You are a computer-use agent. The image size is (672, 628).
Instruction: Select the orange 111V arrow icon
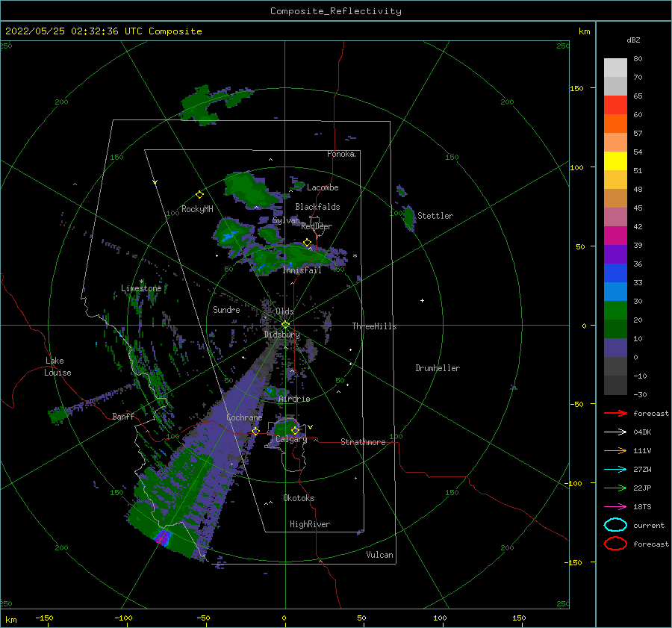point(615,450)
